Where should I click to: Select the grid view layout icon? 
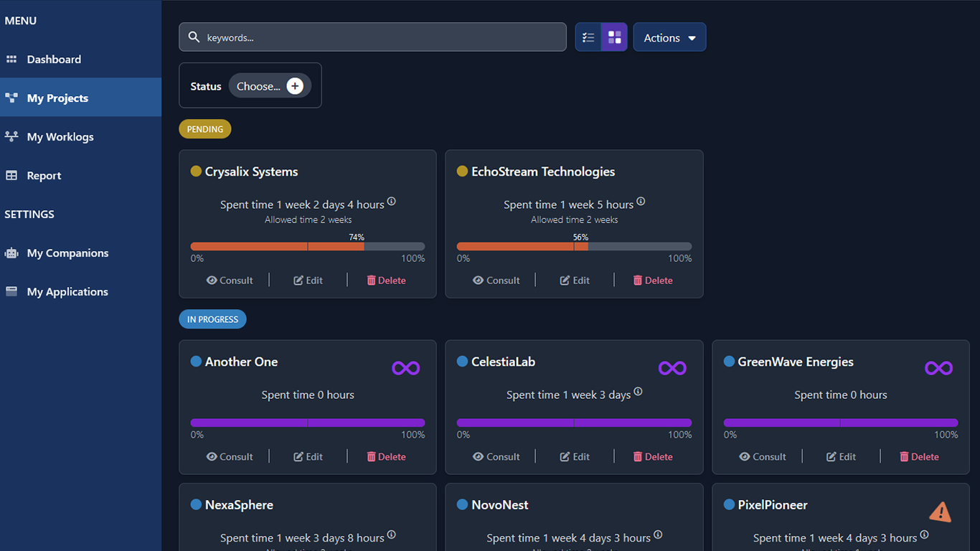tap(614, 37)
